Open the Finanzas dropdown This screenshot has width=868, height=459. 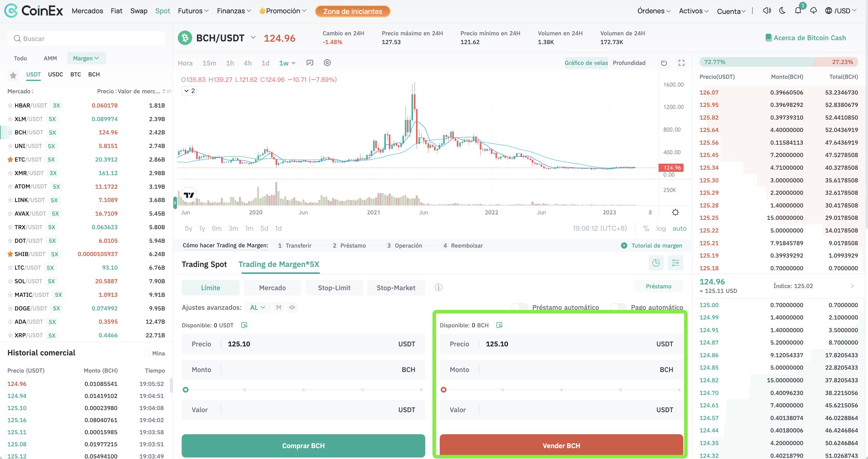tap(234, 11)
